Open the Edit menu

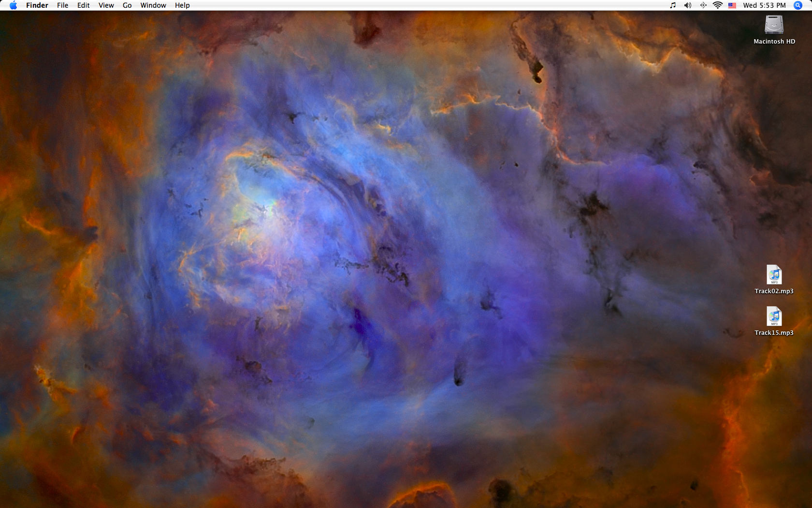point(83,5)
